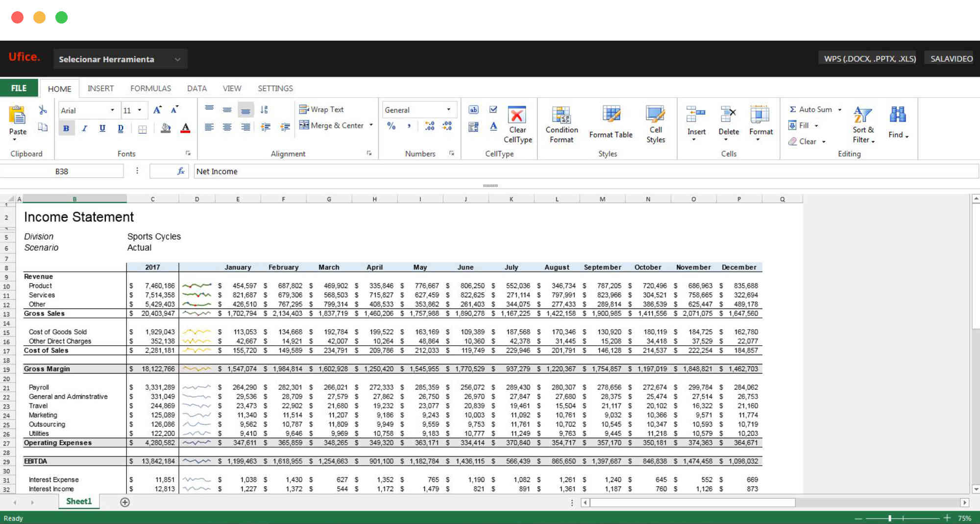The height and width of the screenshot is (524, 980).
Task: Toggle Italic formatting button
Action: [x=84, y=128]
